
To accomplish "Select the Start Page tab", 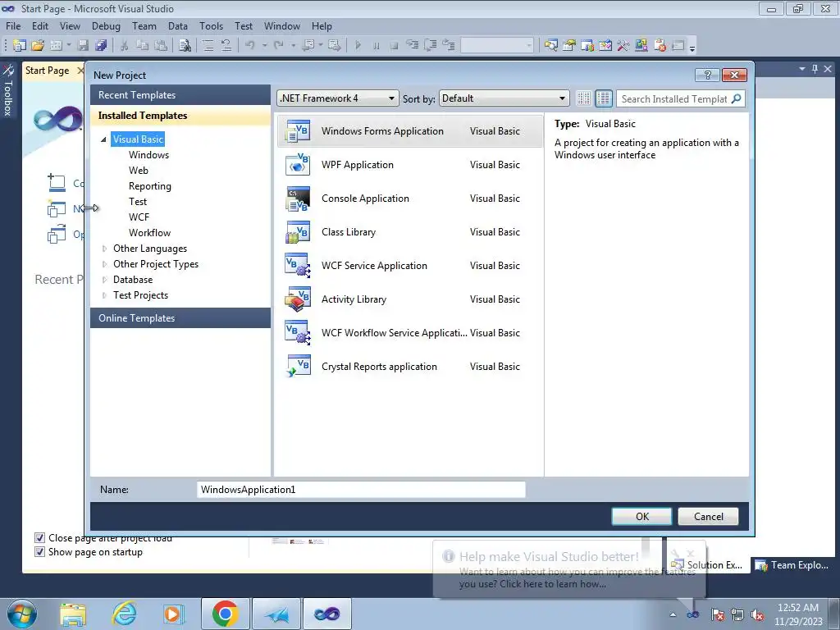I will (47, 71).
